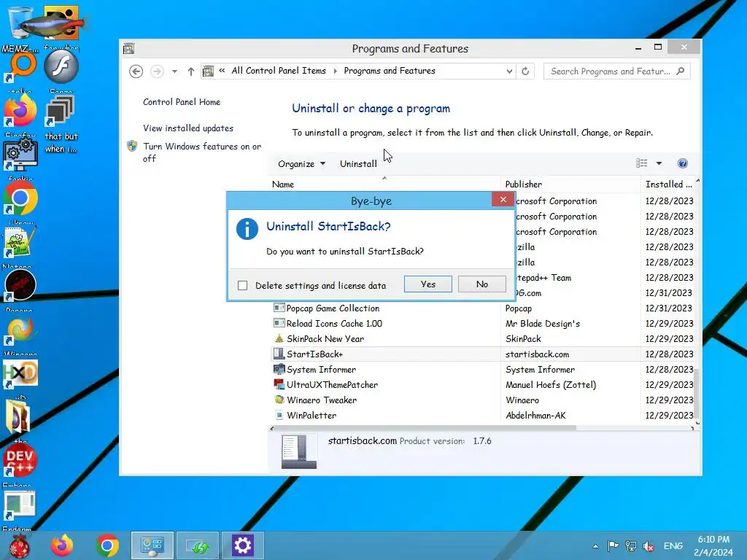Open Action Center flag icon
The width and height of the screenshot is (747, 560).
pyautogui.click(x=613, y=546)
